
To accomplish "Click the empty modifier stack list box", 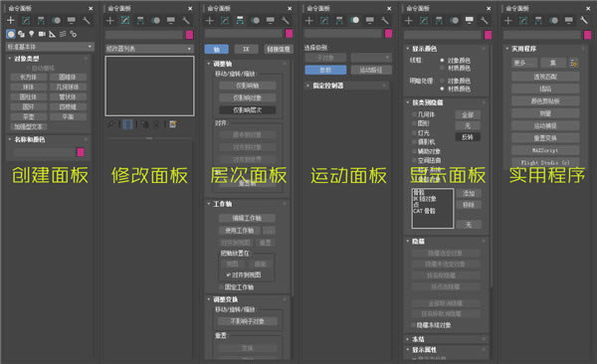I will (149, 87).
